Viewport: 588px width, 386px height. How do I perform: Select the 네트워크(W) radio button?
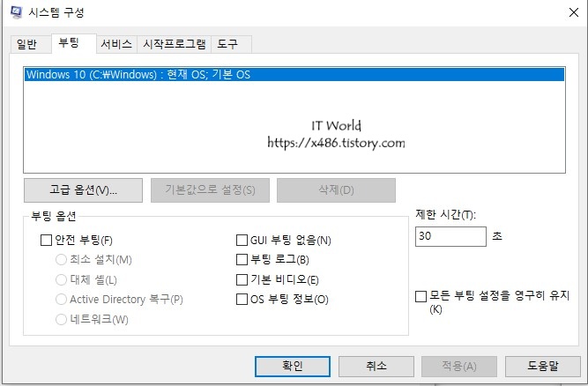(61, 319)
